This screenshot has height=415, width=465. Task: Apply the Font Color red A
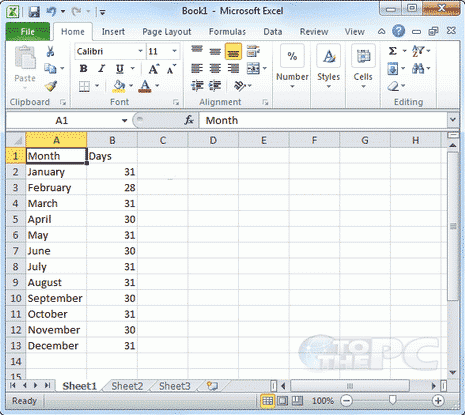145,86
